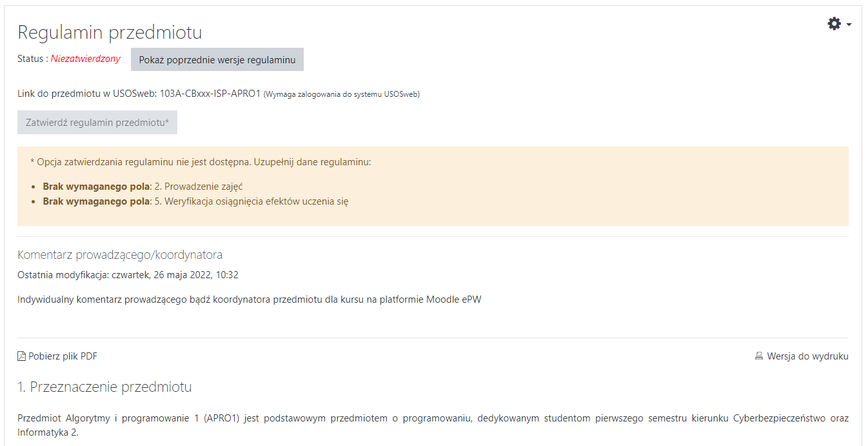Click warning item 5. Weryfikacja osiągnięcia efektów
The width and height of the screenshot is (868, 446).
point(195,201)
